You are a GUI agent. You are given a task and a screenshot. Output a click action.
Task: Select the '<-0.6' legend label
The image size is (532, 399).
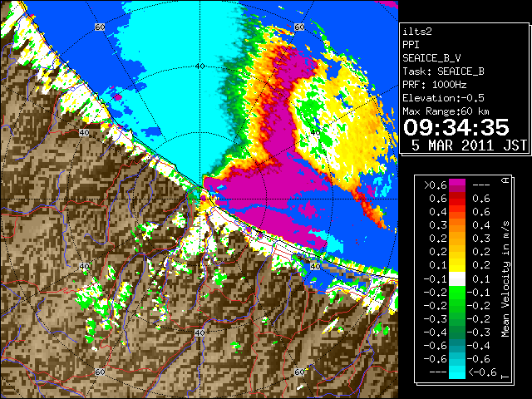pos(482,372)
